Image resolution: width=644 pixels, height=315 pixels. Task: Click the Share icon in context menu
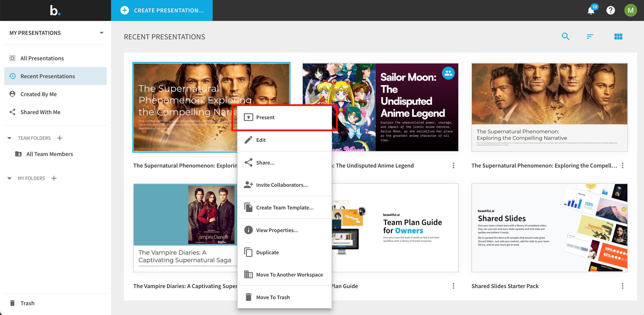coord(248,163)
